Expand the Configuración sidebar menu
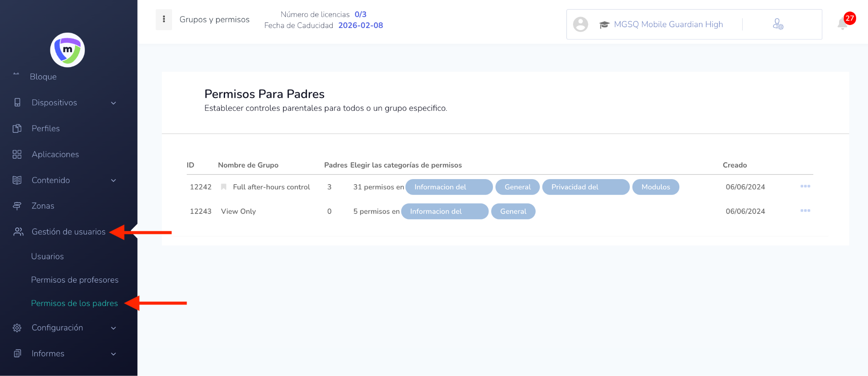868x376 pixels. (113, 328)
